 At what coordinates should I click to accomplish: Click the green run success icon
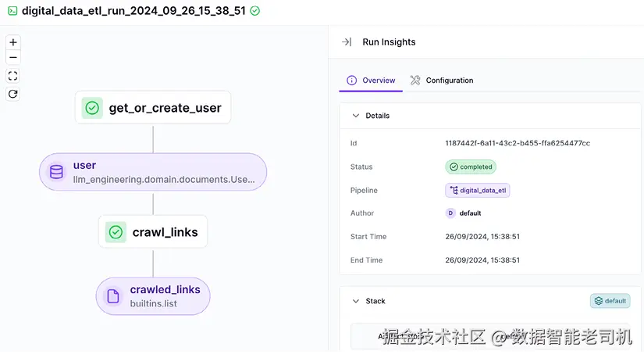[255, 11]
